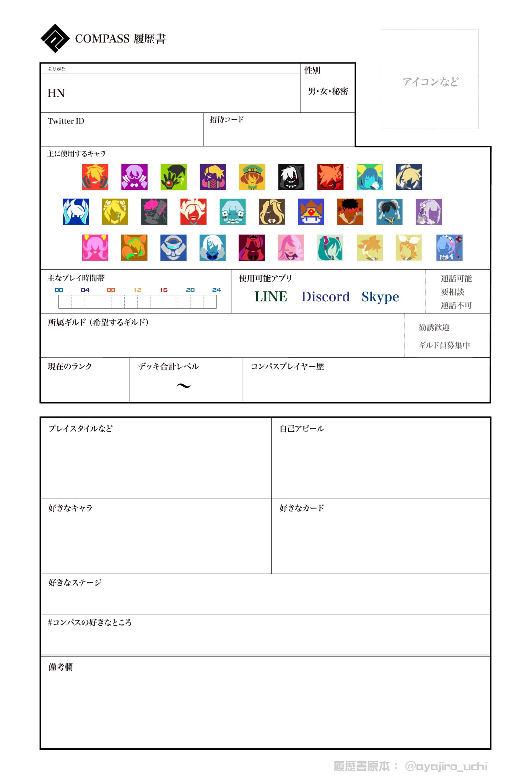The width and height of the screenshot is (532, 784).
Task: Click the 招待コード field
Action: click(279, 129)
